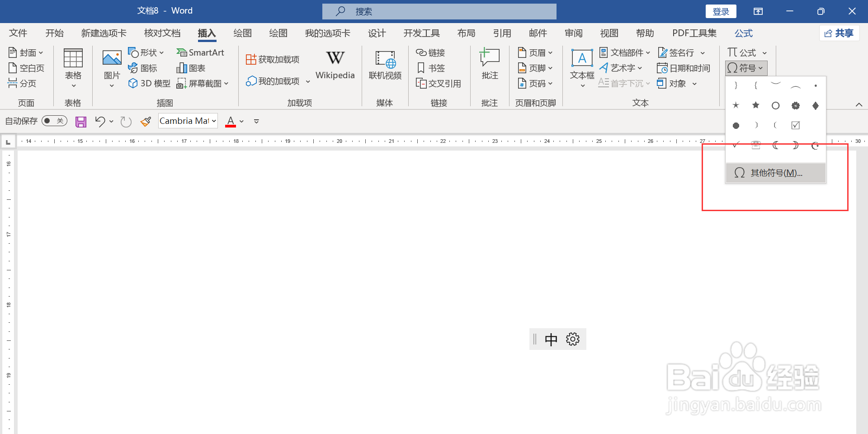The width and height of the screenshot is (868, 434).
Task: Insert a chart using 图表
Action: click(191, 68)
